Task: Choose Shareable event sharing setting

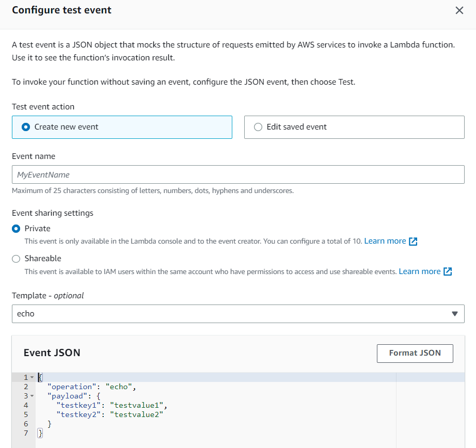Action: 16,259
